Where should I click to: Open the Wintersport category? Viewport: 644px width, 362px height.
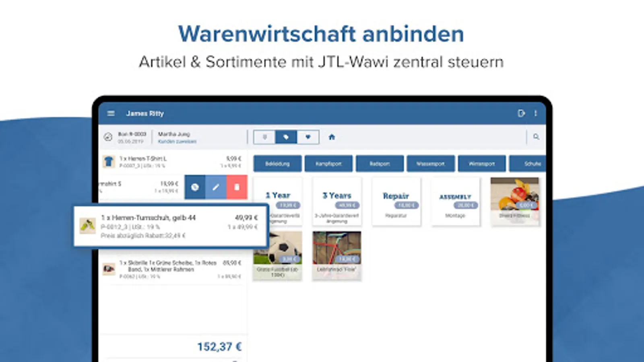[482, 164]
